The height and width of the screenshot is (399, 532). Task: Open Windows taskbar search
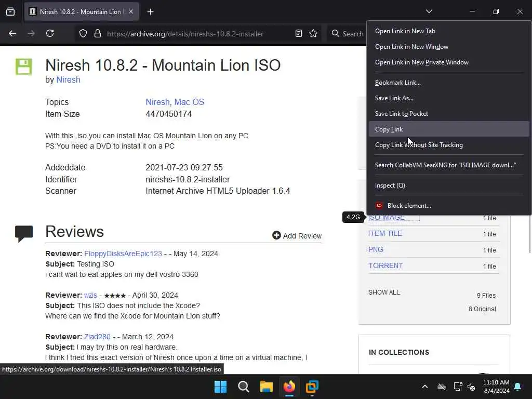(243, 387)
